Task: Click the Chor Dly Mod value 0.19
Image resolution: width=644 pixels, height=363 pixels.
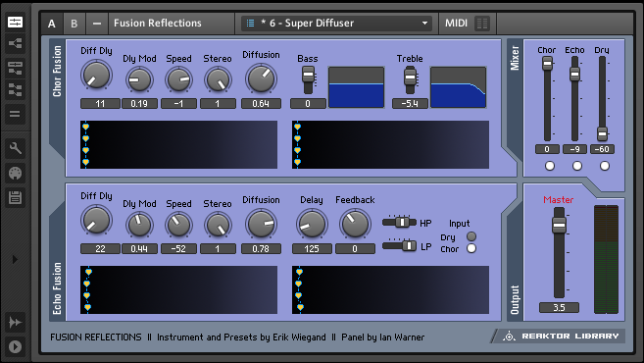Action: click(139, 104)
